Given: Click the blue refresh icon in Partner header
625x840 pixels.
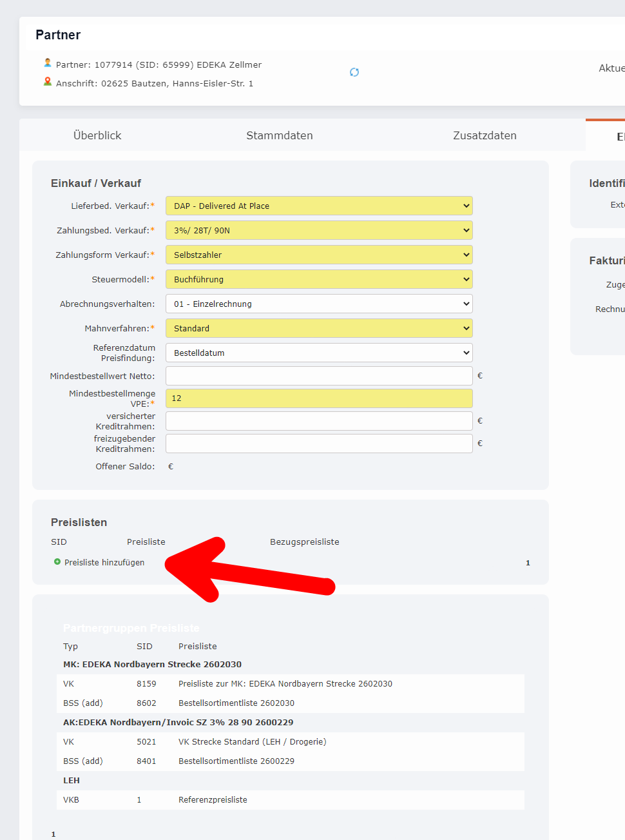Looking at the screenshot, I should [x=354, y=72].
